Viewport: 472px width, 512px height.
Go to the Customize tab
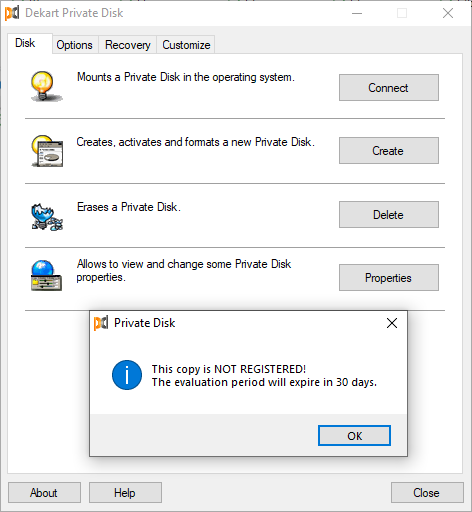click(x=186, y=45)
